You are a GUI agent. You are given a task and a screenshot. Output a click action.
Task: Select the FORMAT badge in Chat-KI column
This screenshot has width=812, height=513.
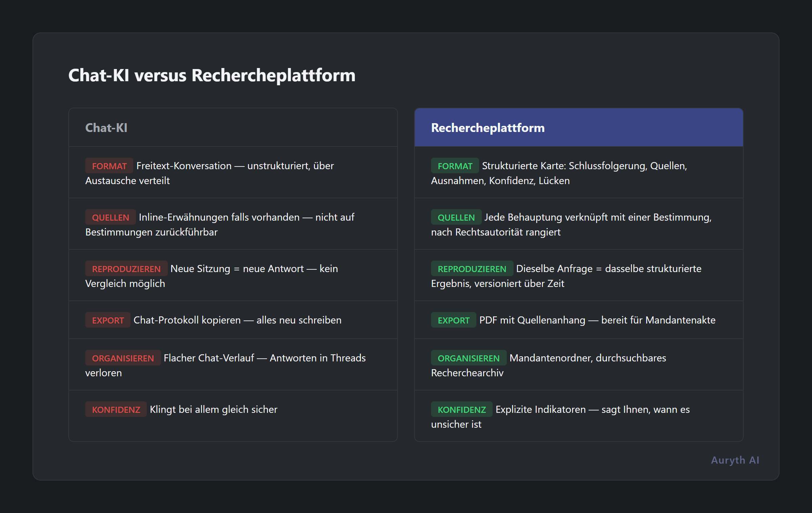[x=109, y=166]
